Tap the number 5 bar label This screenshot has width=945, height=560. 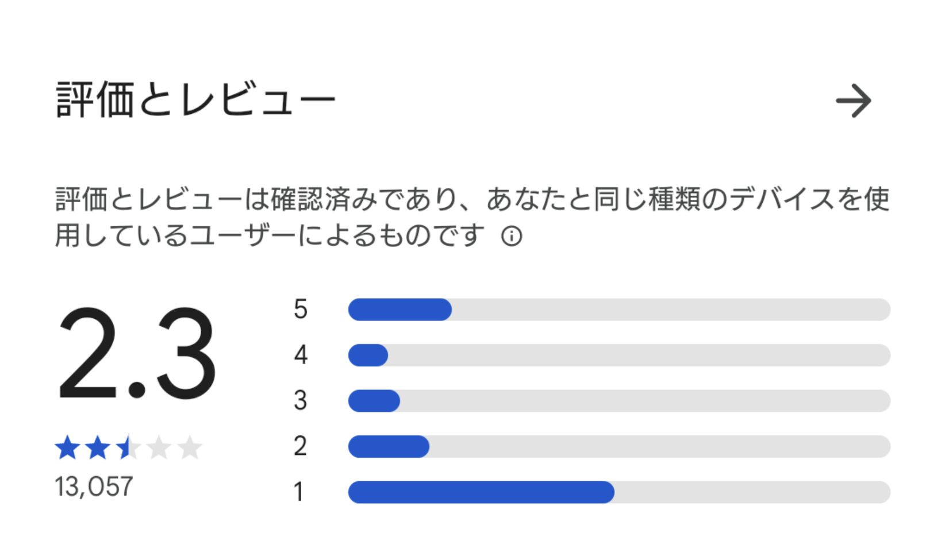(300, 310)
